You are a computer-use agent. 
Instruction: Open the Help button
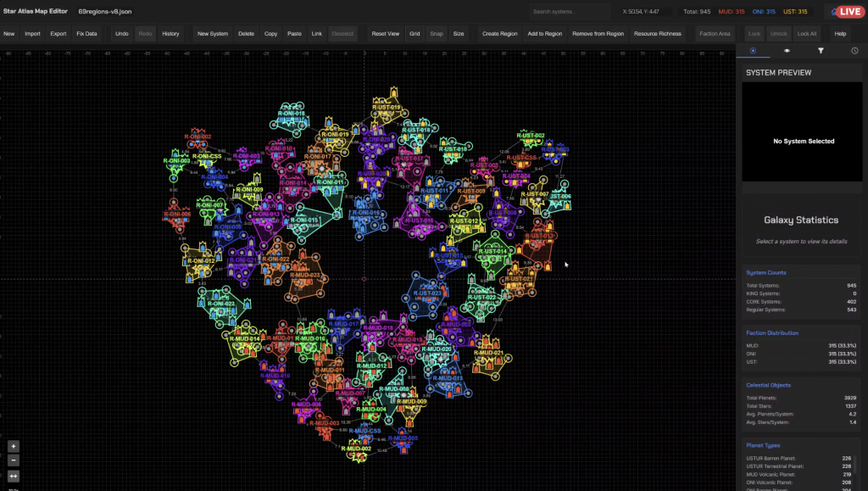pos(840,34)
